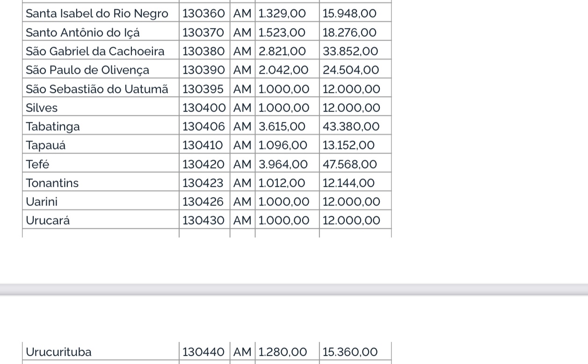Click value 12.144,00 in Tonantins row
This screenshot has height=364, width=588.
click(x=348, y=183)
